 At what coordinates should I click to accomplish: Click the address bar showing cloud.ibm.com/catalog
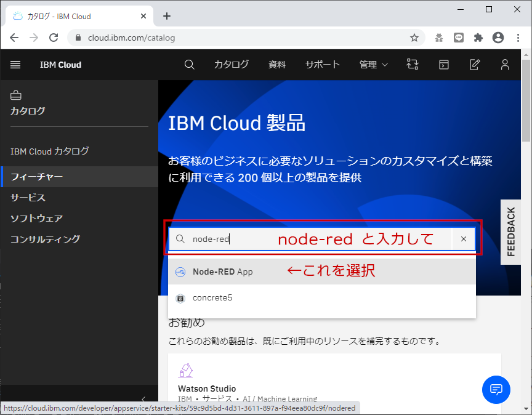pos(246,38)
